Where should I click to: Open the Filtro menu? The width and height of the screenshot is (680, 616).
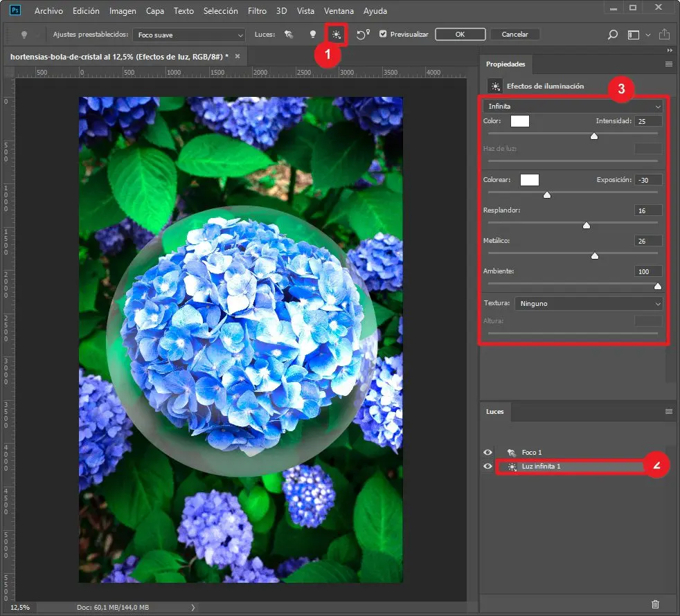coord(257,11)
